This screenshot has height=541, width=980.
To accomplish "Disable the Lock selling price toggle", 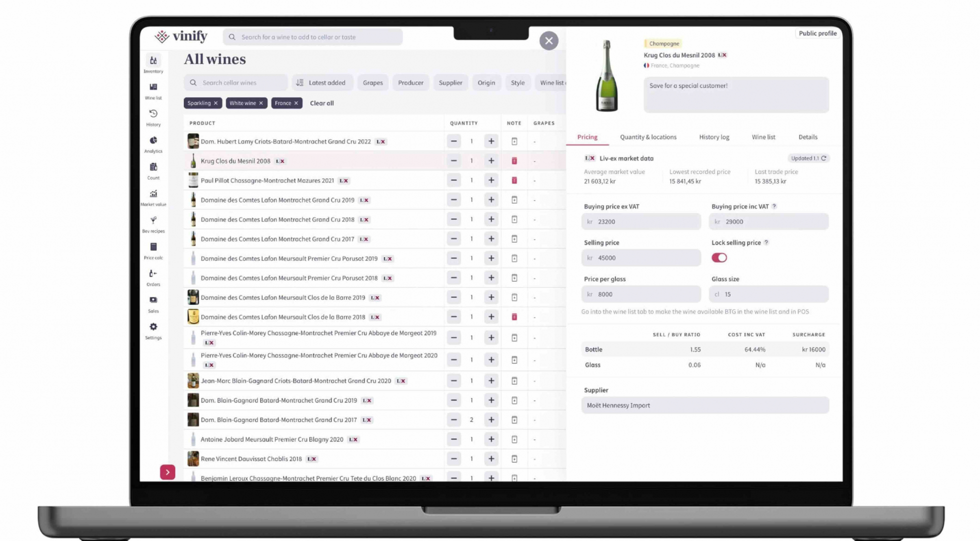I will point(719,257).
